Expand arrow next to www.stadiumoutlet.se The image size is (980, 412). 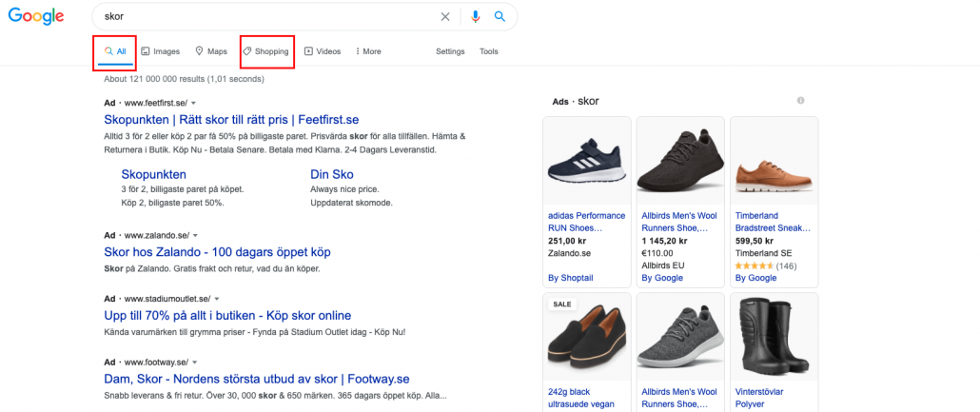point(217,299)
